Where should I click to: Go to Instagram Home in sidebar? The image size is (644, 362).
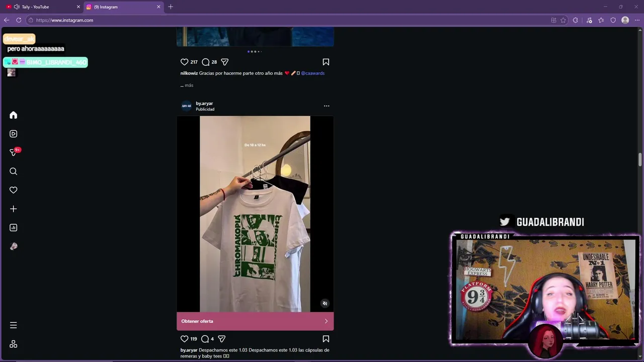14,115
